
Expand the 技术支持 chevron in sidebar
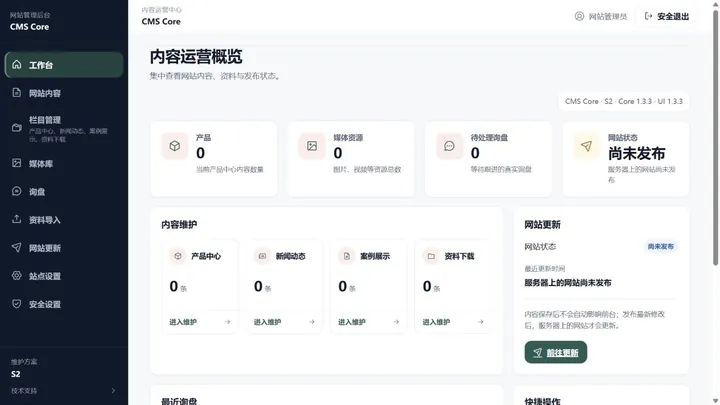[113, 391]
